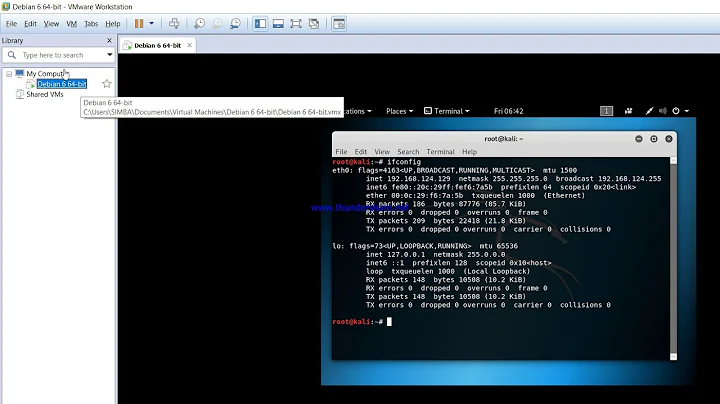Screen dimensions: 720x404
Task: Open the Tabs menu
Action: click(91, 24)
